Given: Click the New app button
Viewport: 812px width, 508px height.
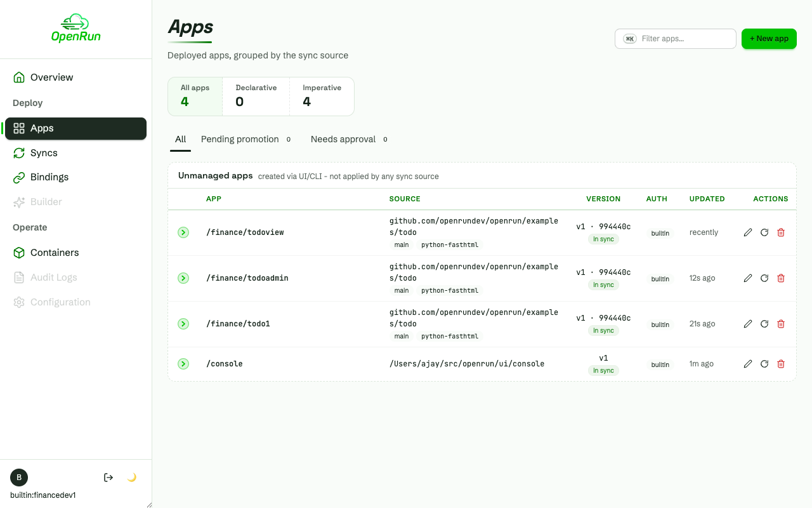Looking at the screenshot, I should tap(769, 39).
